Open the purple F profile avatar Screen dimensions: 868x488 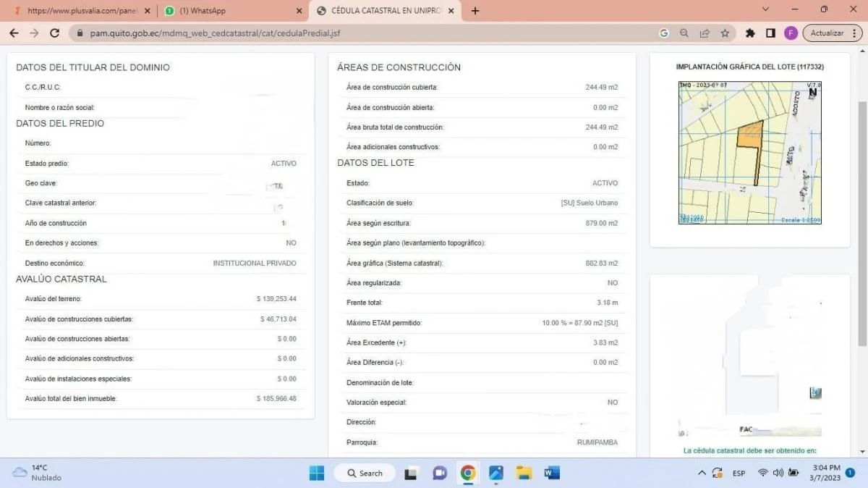[791, 33]
